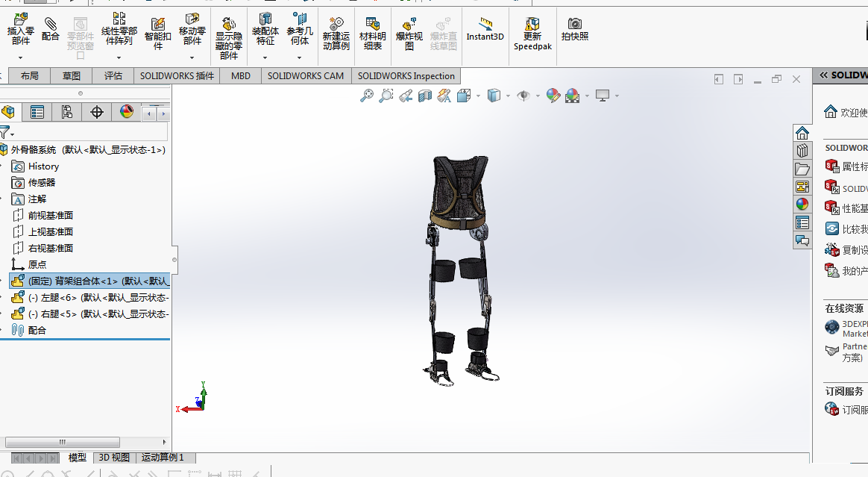
Task: Select 背架组合体<1> component
Action: [90, 281]
